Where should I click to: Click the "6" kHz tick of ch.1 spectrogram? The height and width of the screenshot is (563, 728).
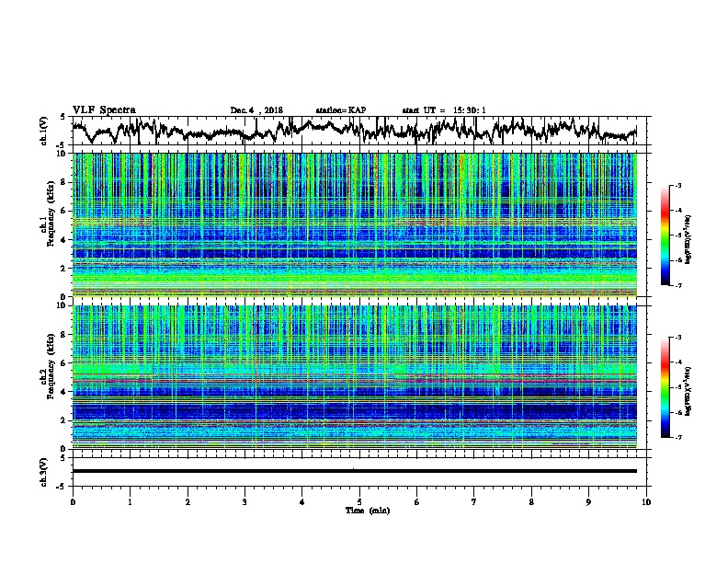coord(64,211)
